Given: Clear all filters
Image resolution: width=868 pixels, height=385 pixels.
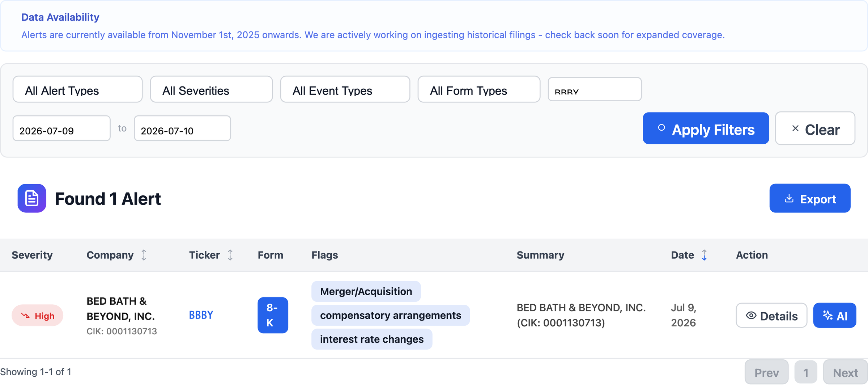Looking at the screenshot, I should tap(815, 128).
